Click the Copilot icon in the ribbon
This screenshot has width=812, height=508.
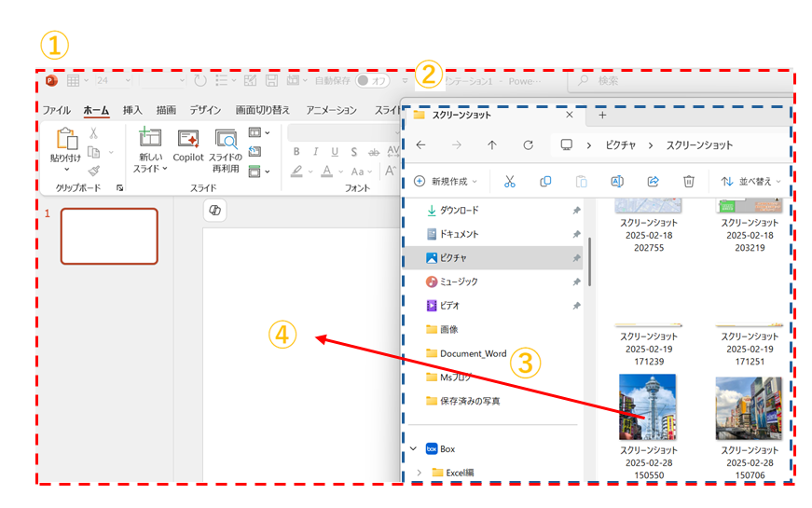pyautogui.click(x=188, y=140)
